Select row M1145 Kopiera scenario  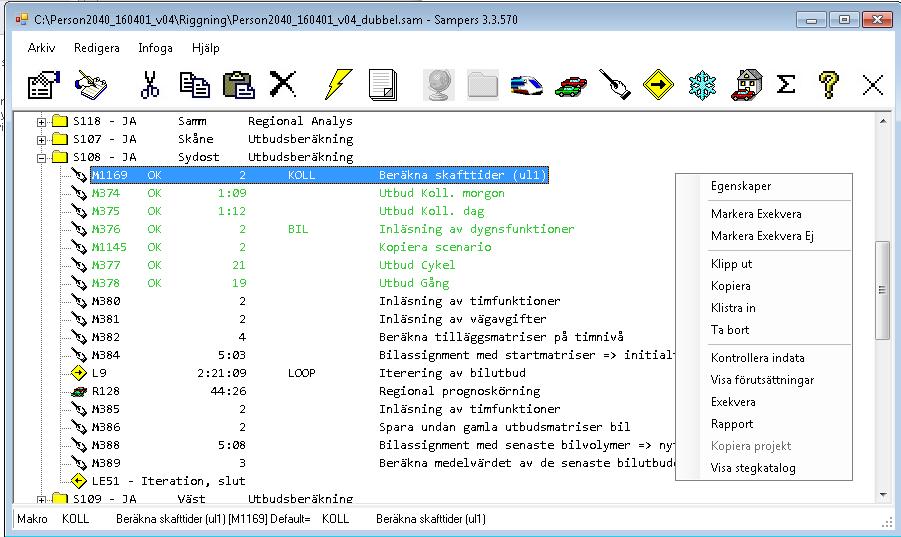[291, 247]
